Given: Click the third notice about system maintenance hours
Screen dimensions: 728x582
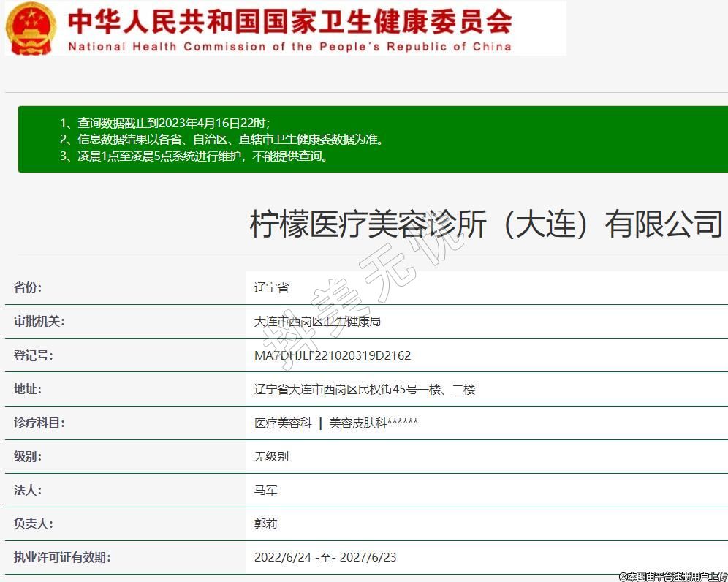Looking at the screenshot, I should (194, 156).
